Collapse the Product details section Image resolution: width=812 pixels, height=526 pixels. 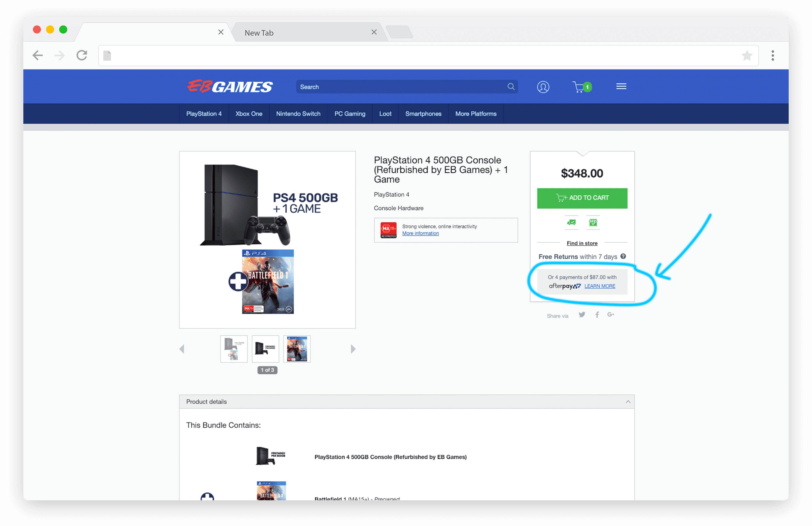click(x=628, y=402)
